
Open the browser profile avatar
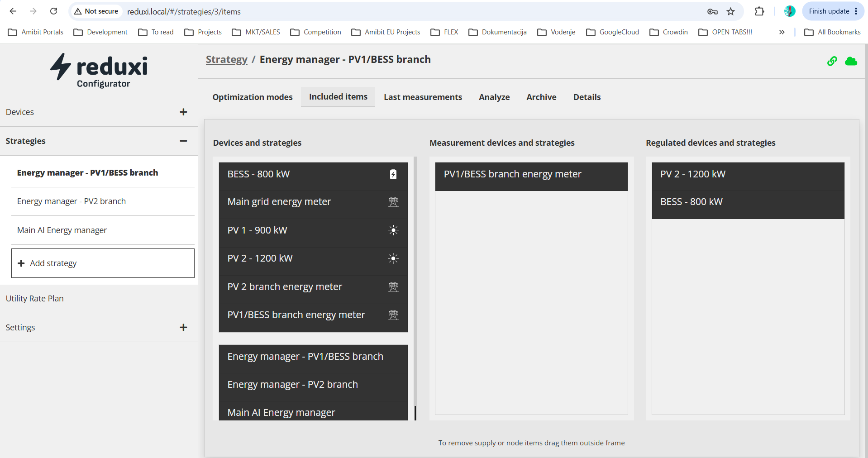[790, 11]
